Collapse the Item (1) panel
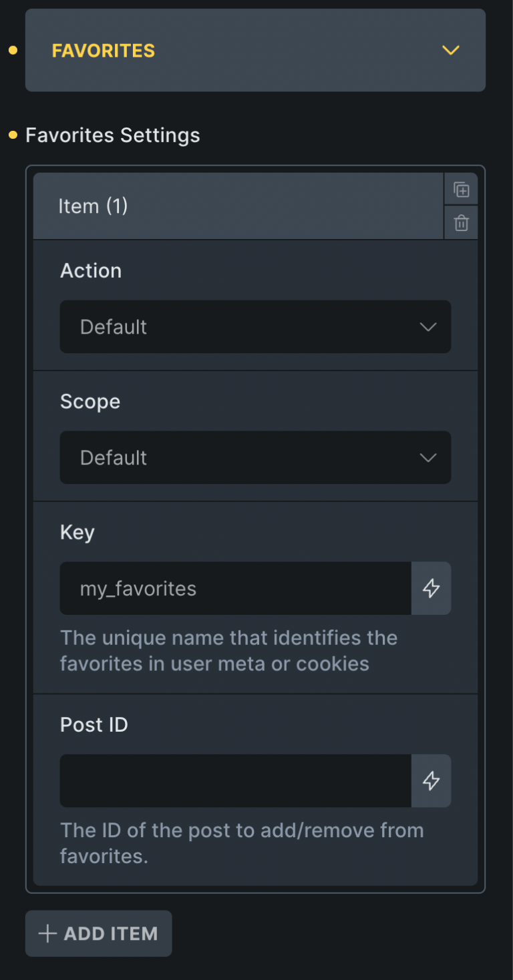The width and height of the screenshot is (513, 980). pos(237,206)
